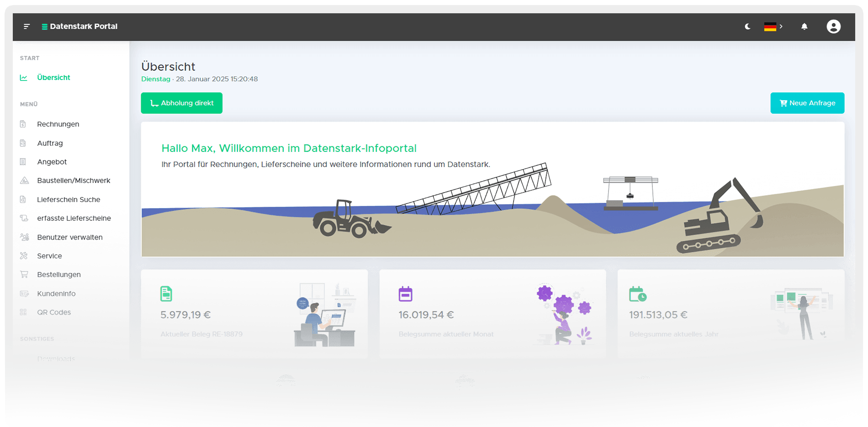Click the Hallo Max welcome headline

(x=289, y=148)
